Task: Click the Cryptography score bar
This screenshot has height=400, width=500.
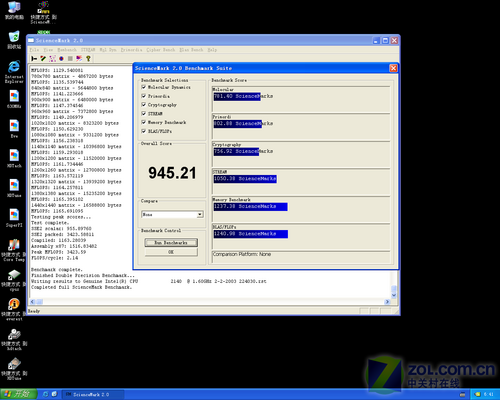Action: pos(236,151)
